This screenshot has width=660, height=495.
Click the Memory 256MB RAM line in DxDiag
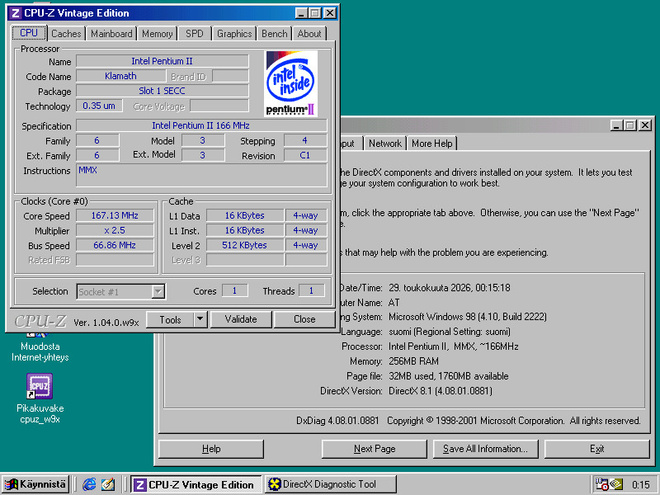tap(394, 361)
